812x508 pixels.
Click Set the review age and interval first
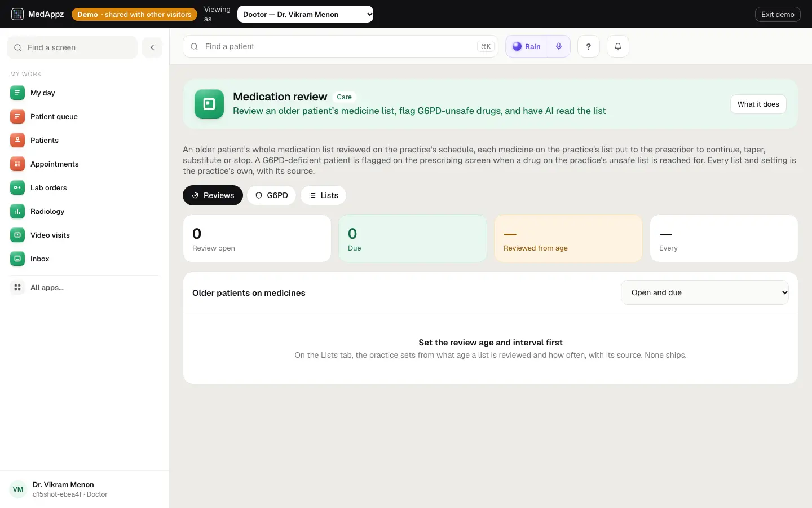[x=491, y=343]
